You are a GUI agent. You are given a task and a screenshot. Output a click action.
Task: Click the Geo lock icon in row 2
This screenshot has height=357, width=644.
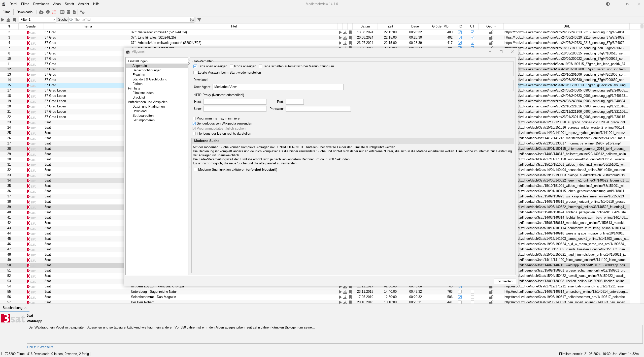[491, 32]
